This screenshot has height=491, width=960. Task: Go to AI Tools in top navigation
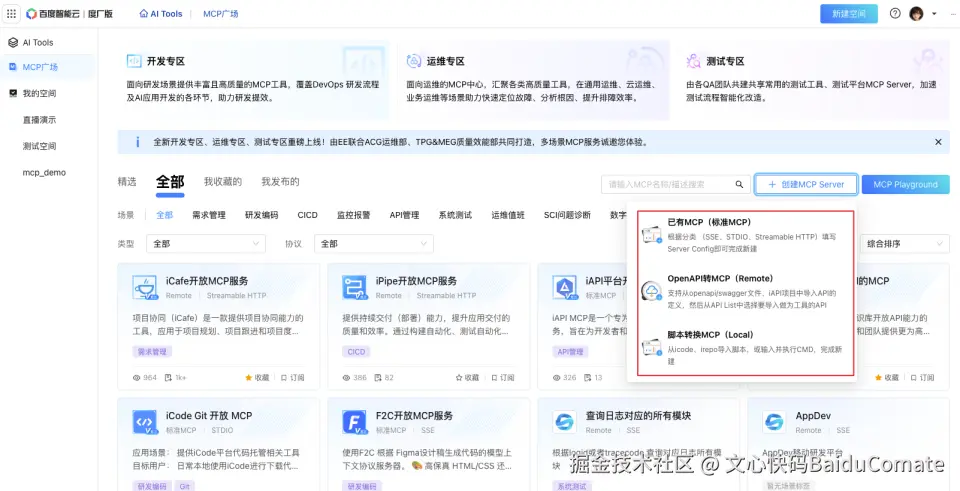161,13
